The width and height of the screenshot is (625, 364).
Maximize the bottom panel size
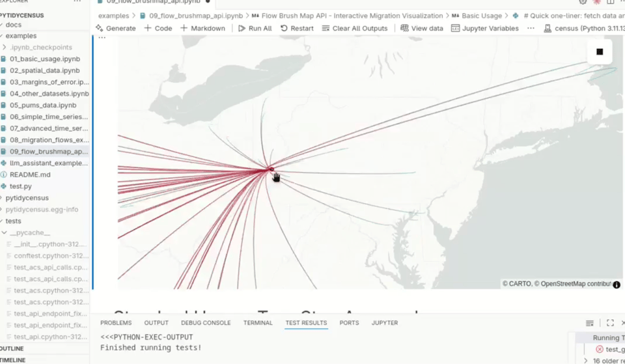coord(610,323)
